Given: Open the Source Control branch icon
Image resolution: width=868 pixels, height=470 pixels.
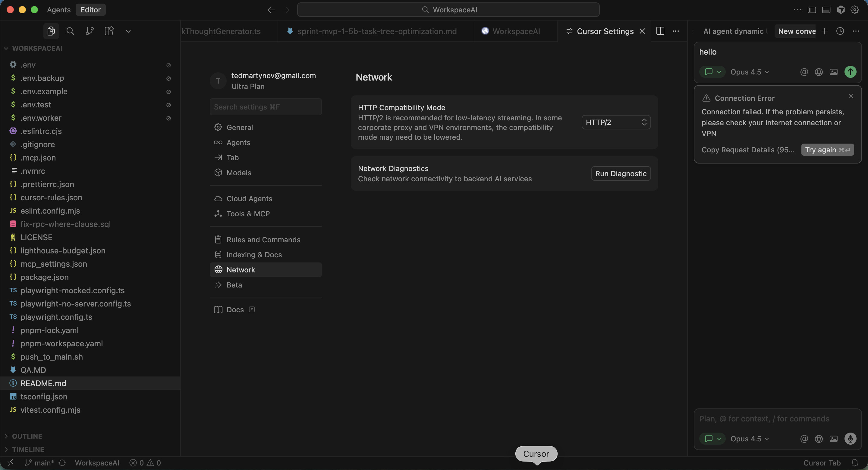Looking at the screenshot, I should coord(90,31).
